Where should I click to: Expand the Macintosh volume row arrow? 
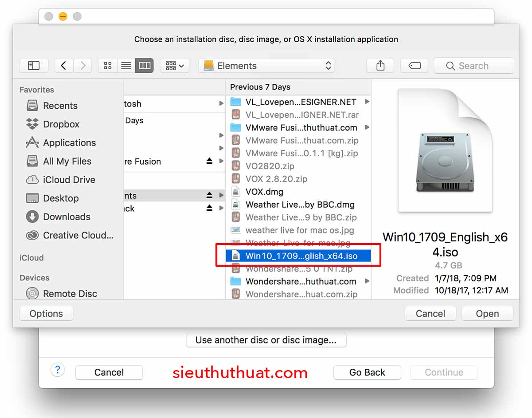[221, 103]
